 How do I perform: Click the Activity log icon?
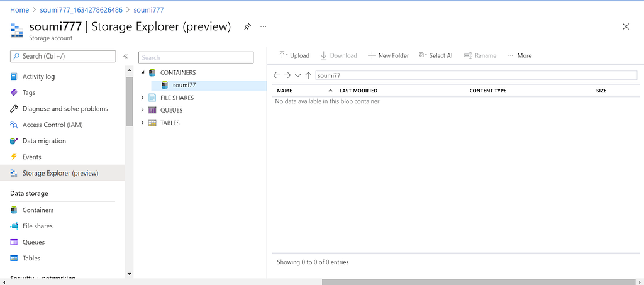click(14, 76)
